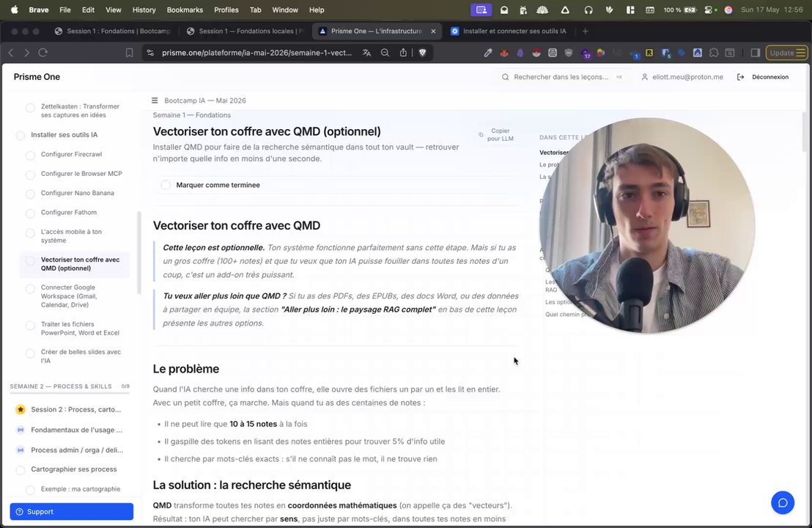The height and width of the screenshot is (528, 812).
Task: Open the Bookmarks menu
Action: click(x=185, y=10)
